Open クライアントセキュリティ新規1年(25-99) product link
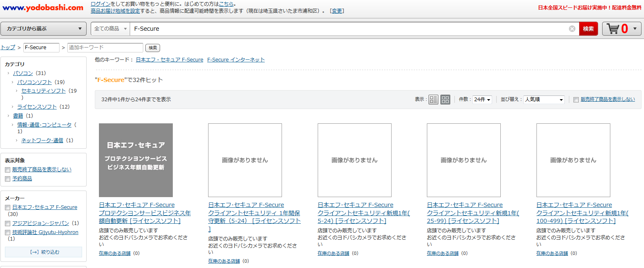 click(x=473, y=213)
